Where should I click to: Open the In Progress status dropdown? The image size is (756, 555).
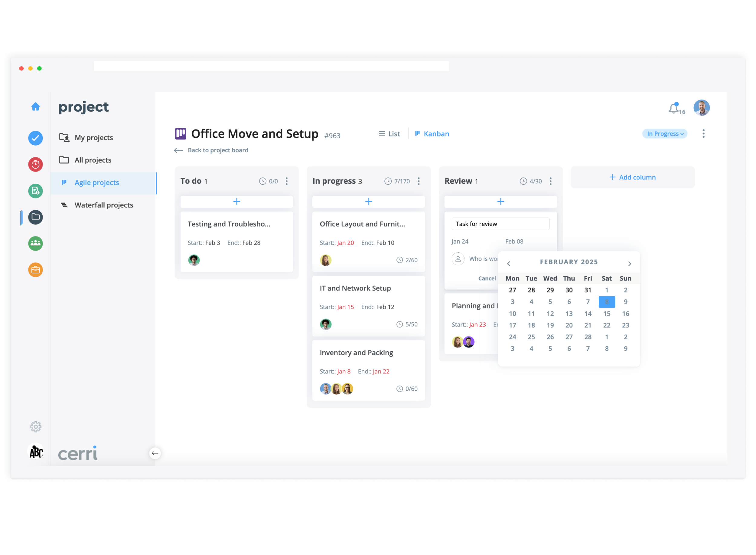coord(665,134)
